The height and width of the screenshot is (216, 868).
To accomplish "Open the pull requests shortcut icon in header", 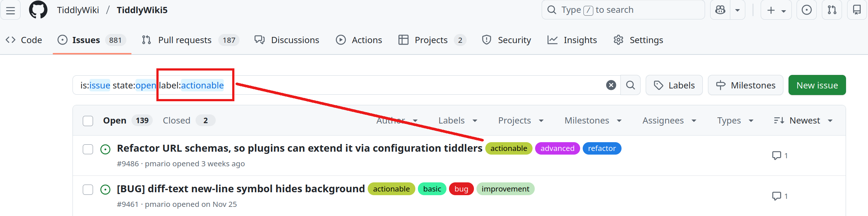I will pos(832,10).
